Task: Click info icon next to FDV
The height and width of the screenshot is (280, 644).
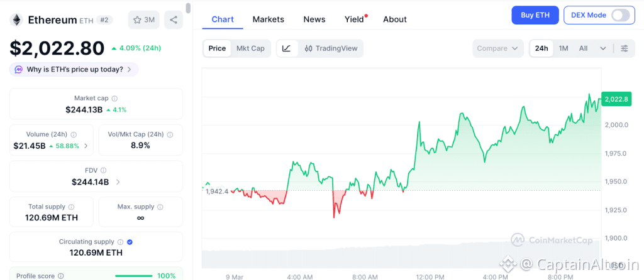Action: 103,170
